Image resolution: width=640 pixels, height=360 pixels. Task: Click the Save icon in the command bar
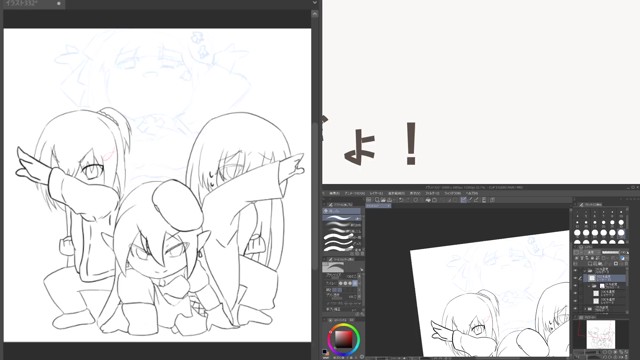(x=389, y=200)
